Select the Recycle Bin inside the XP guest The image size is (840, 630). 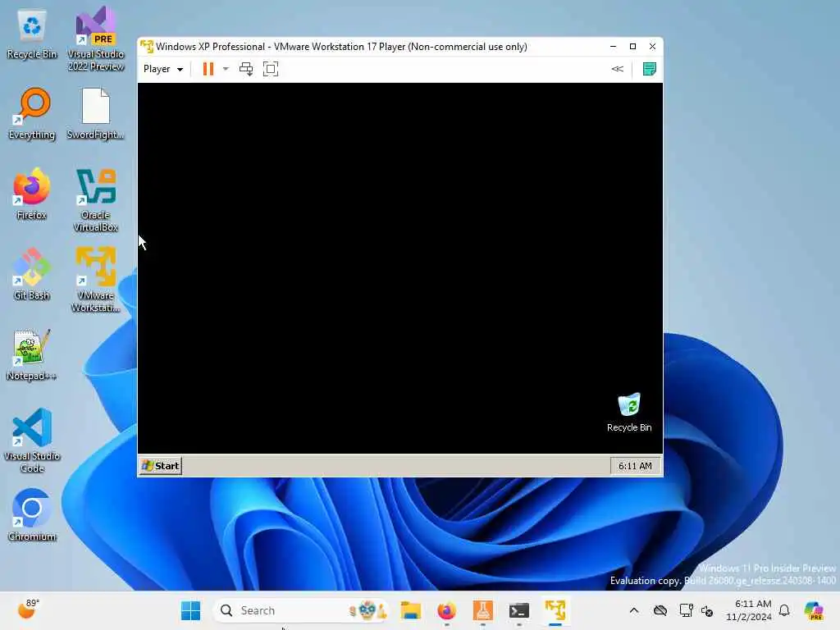pos(629,412)
